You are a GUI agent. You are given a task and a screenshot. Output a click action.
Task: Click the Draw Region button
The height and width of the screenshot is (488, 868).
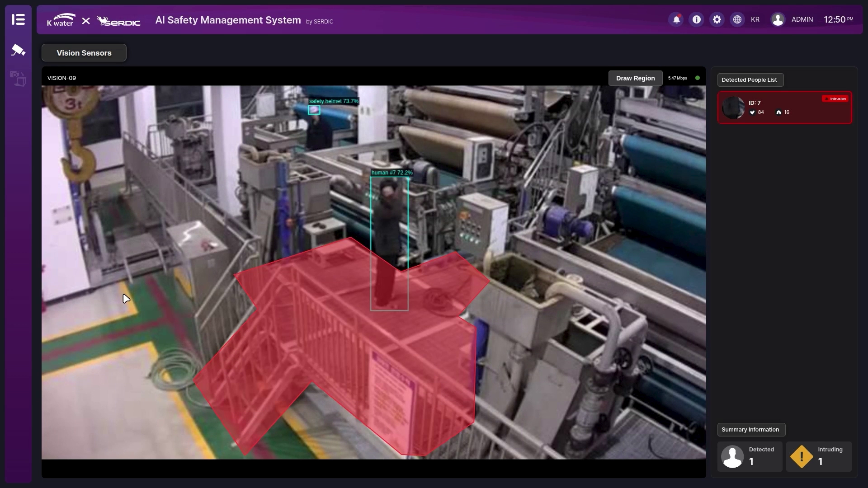click(x=635, y=78)
